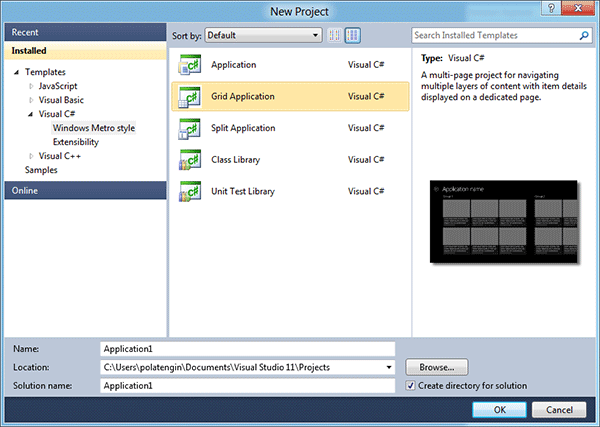Select Extensibility under Visual C#
Screen dimensions: 600x427
coord(76,142)
